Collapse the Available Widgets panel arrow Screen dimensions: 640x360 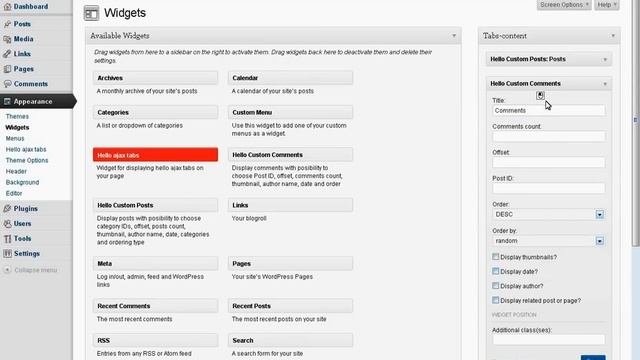[454, 36]
